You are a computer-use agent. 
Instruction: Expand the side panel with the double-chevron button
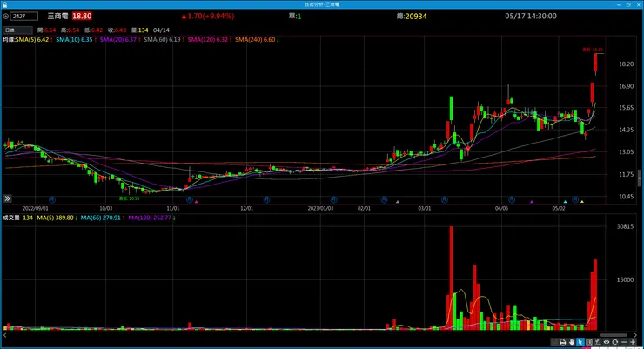[x=7, y=198]
